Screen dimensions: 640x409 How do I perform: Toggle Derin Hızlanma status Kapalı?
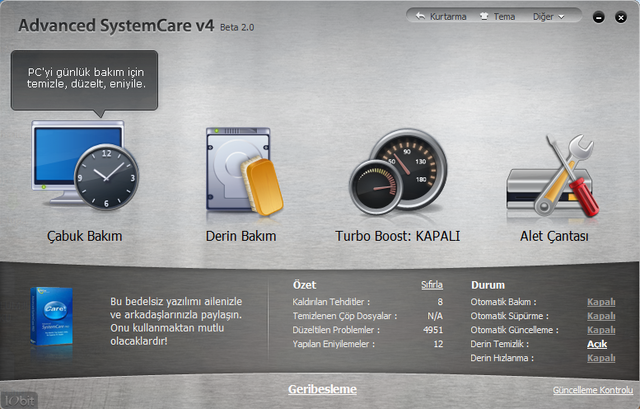coord(601,358)
